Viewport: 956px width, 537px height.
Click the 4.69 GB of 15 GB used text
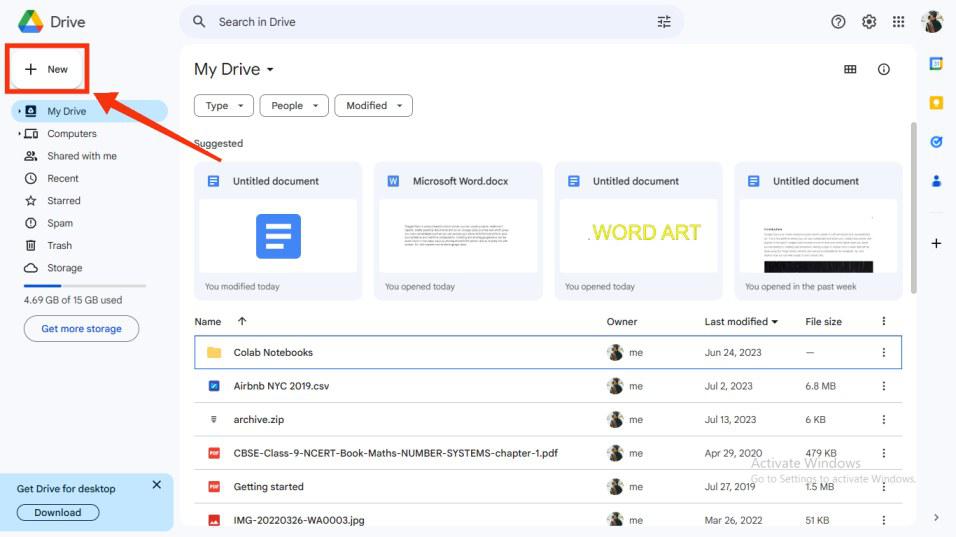click(73, 300)
